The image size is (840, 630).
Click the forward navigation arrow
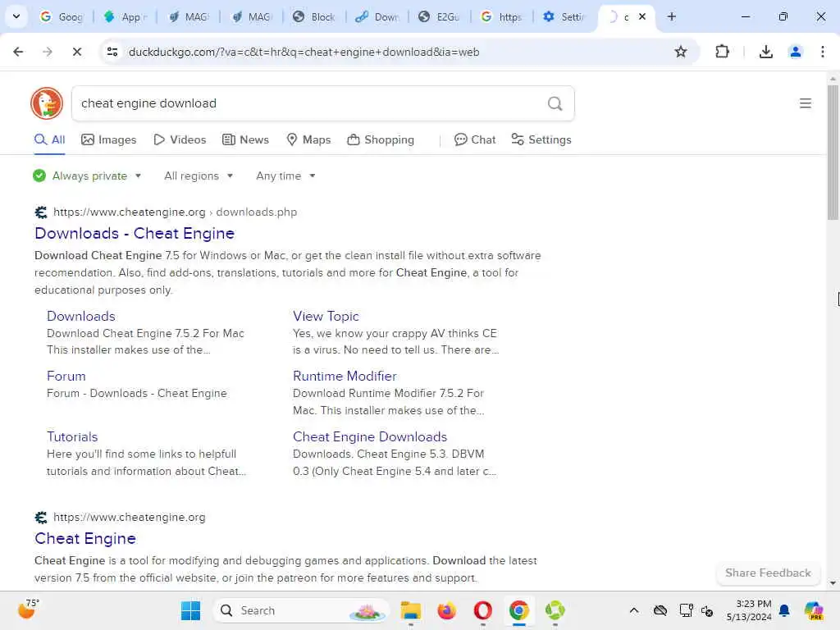[x=48, y=52]
